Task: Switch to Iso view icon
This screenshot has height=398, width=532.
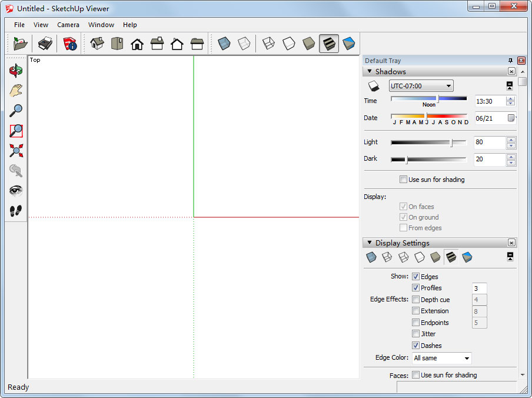Action: (97, 44)
